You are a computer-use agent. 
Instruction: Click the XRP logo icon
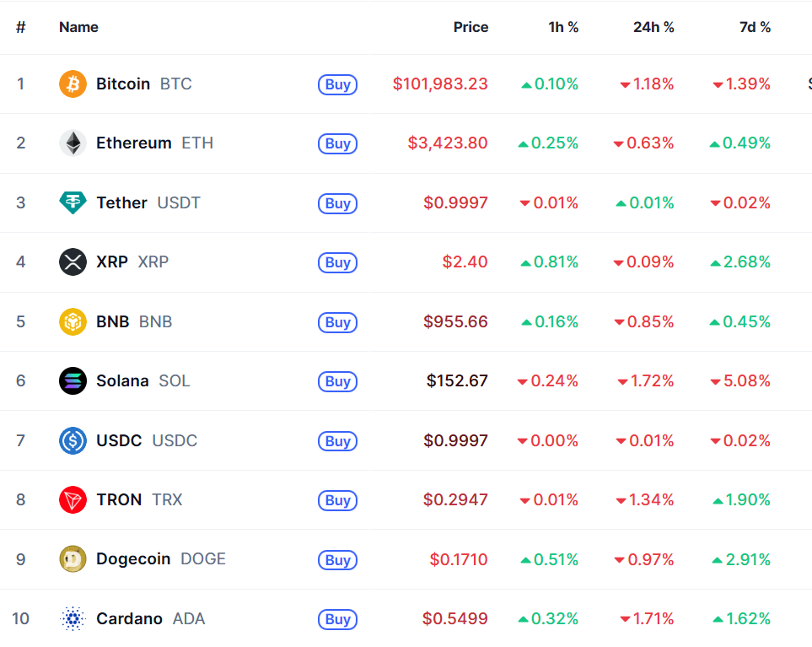pyautogui.click(x=73, y=262)
